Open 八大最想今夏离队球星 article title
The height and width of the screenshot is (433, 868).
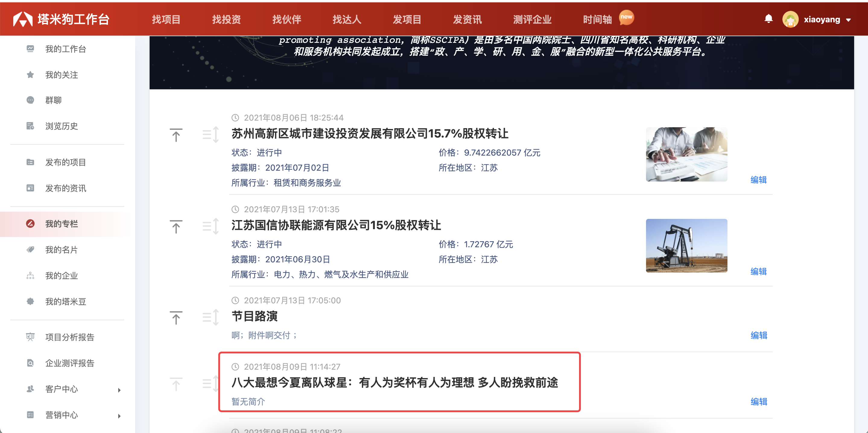click(394, 382)
